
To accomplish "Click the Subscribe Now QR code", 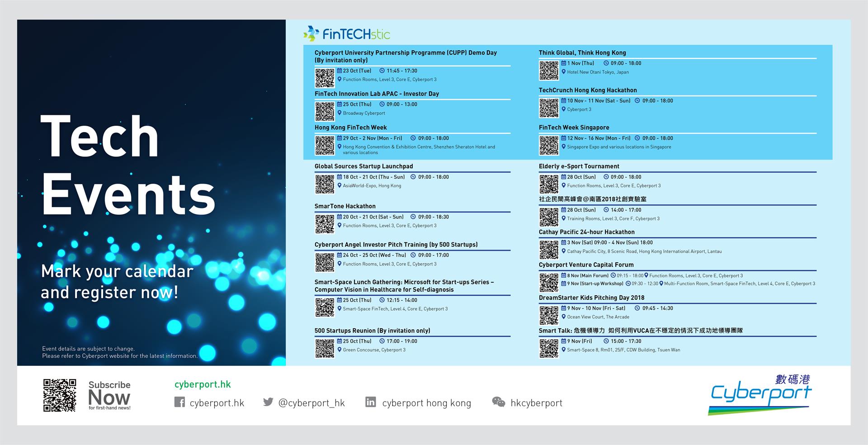I will pyautogui.click(x=59, y=395).
